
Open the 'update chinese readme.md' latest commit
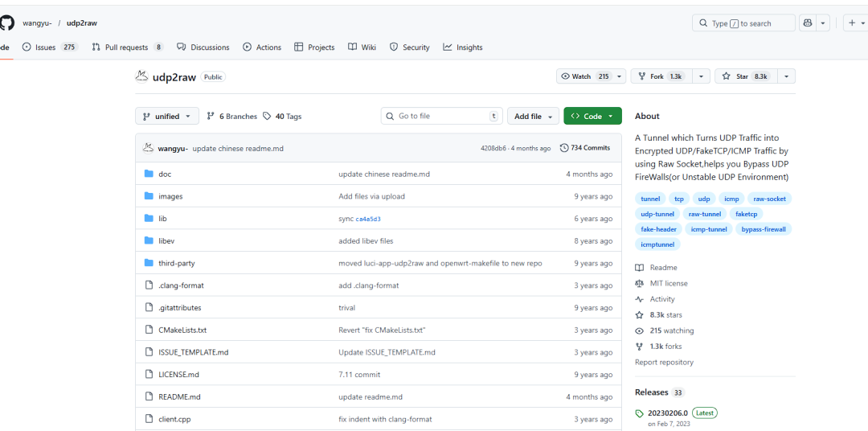click(x=238, y=149)
